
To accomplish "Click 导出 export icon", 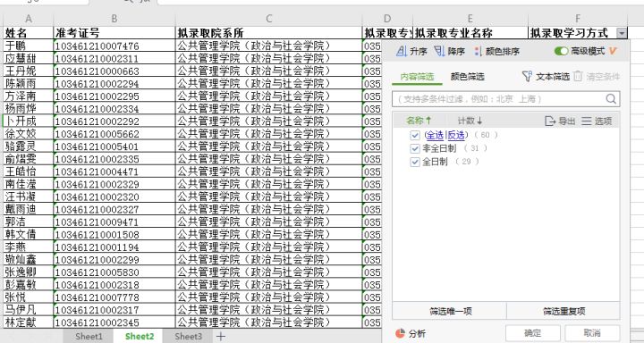I will [549, 121].
